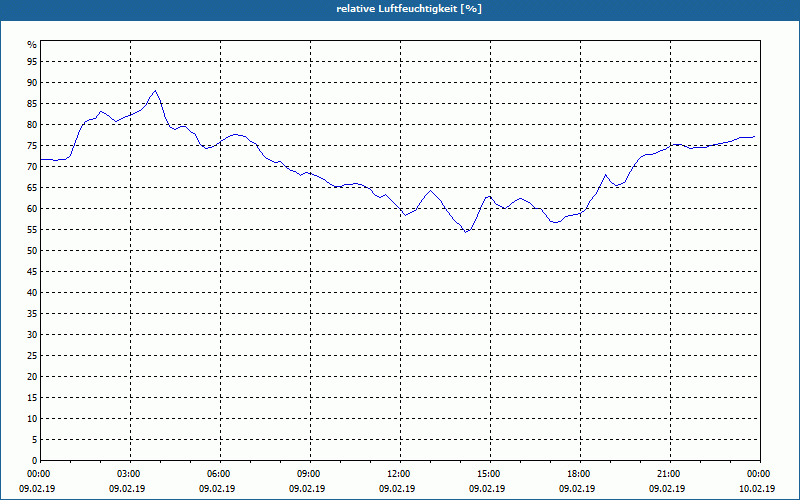800x500 pixels.
Task: Select the y-axis tick label '20'
Action: (32, 377)
